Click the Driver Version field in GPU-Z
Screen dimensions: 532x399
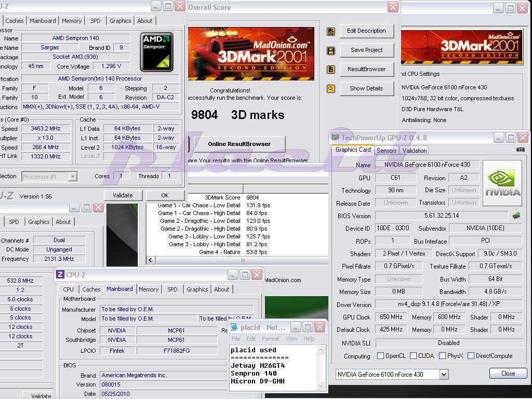point(448,304)
